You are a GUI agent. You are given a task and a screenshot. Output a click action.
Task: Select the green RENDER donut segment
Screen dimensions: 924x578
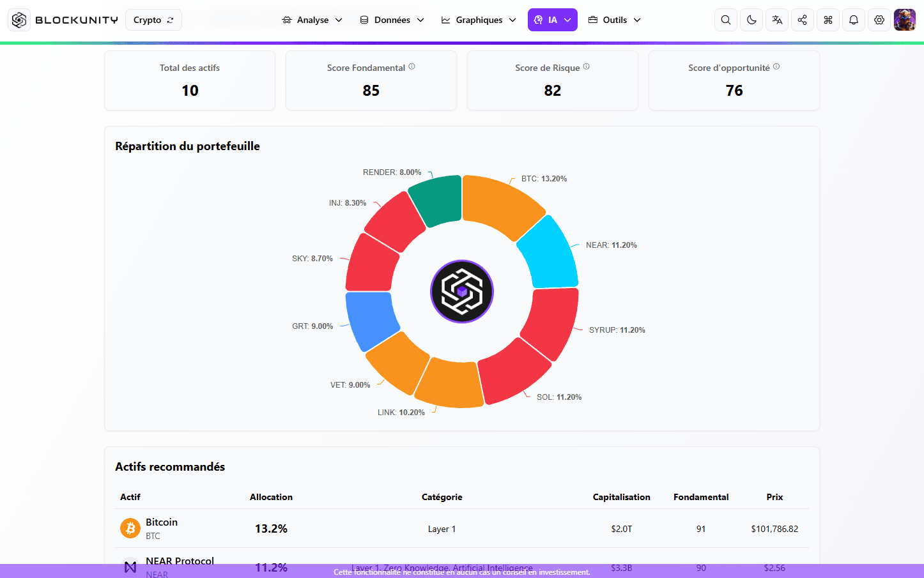click(x=438, y=199)
